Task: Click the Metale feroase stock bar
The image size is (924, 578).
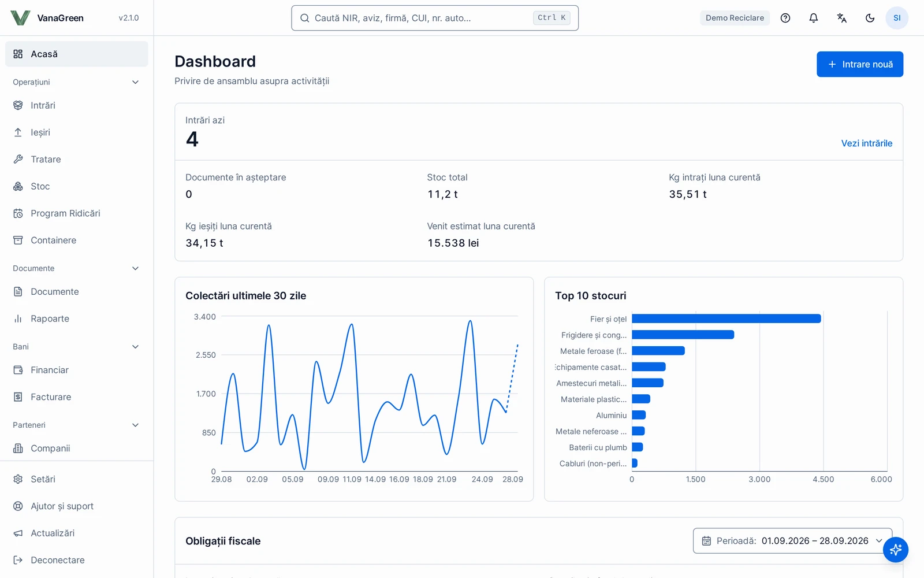Action: pyautogui.click(x=658, y=351)
